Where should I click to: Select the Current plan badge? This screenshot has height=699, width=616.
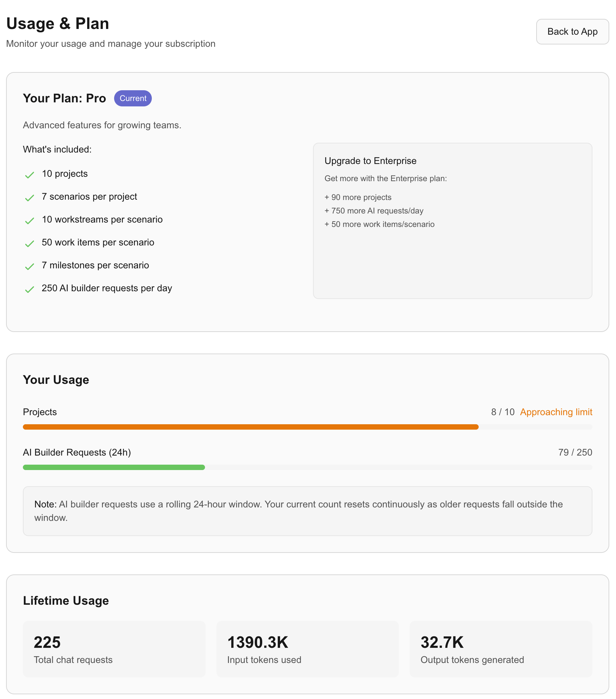click(133, 98)
